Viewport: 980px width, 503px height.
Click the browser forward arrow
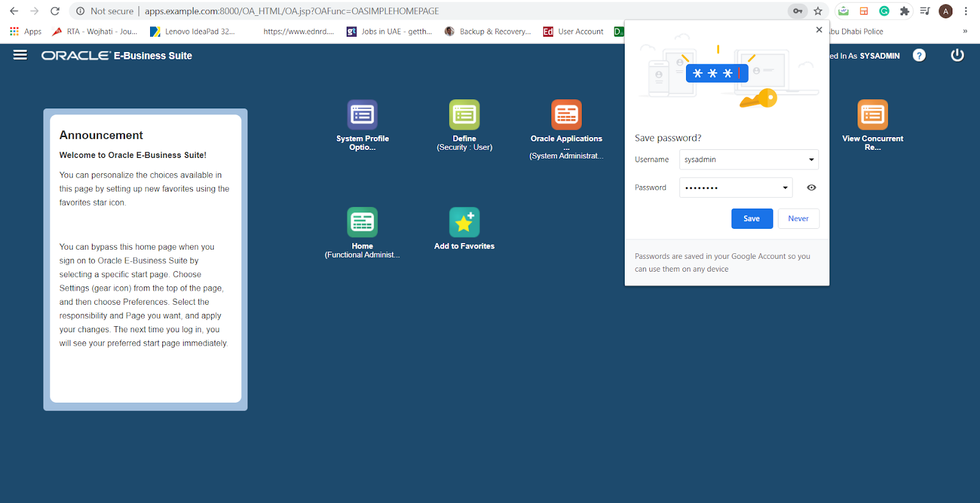point(34,11)
